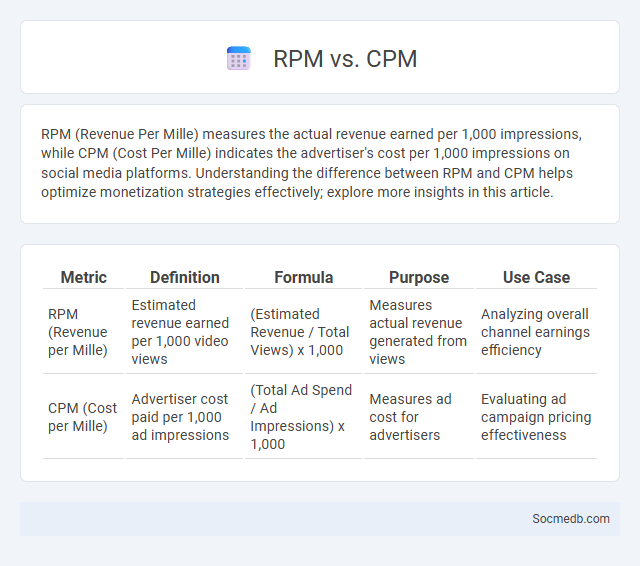The width and height of the screenshot is (640, 566).
Task: Click the 'CPM (Cost per Mille)' cell
Action: pyautogui.click(x=82, y=417)
